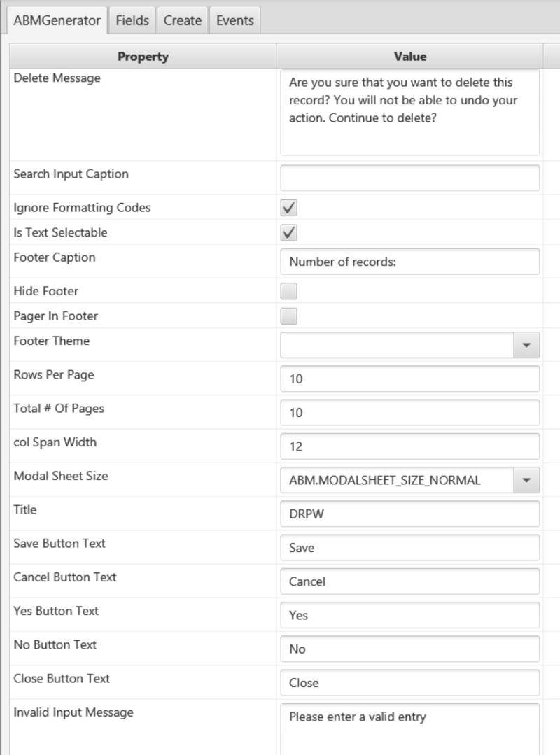The width and height of the screenshot is (560, 755).
Task: Click the ABMGenerator tab
Action: 57,20
